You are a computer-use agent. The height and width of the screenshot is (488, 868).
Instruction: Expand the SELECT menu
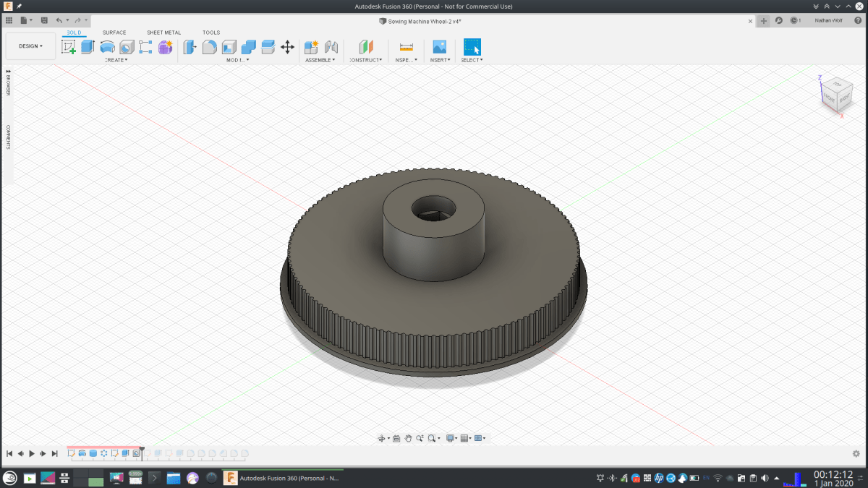(472, 60)
